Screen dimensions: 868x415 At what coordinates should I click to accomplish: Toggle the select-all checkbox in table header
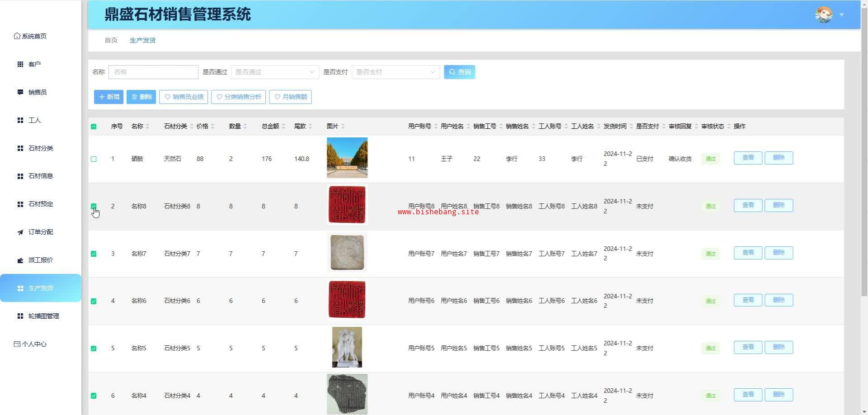(x=94, y=127)
